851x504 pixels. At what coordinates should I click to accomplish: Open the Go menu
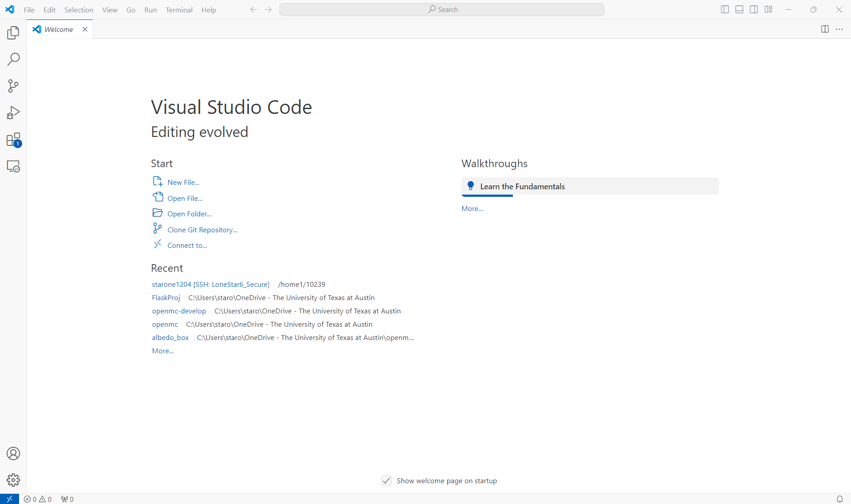point(131,10)
